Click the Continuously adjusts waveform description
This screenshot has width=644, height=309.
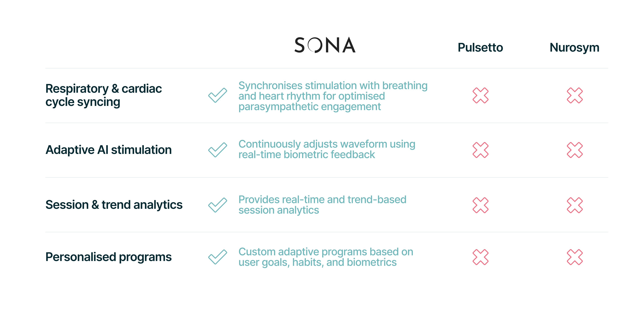(x=327, y=149)
